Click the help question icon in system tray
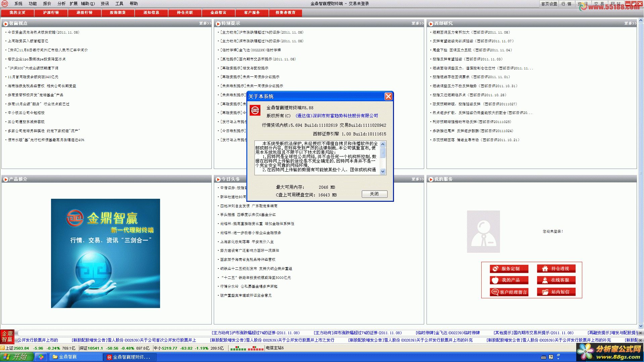Viewport: 644px width, 362px height. point(551,357)
